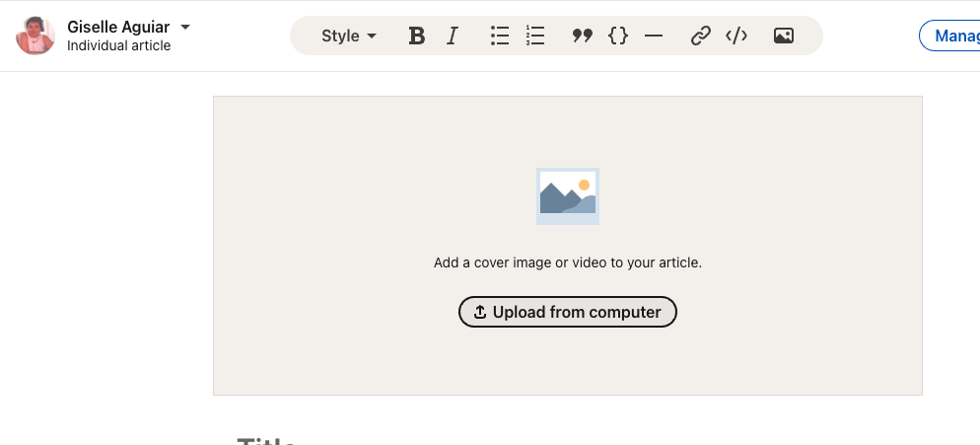Viewport: 980px width, 445px height.
Task: Insert a code block with curly braces icon
Action: [618, 37]
